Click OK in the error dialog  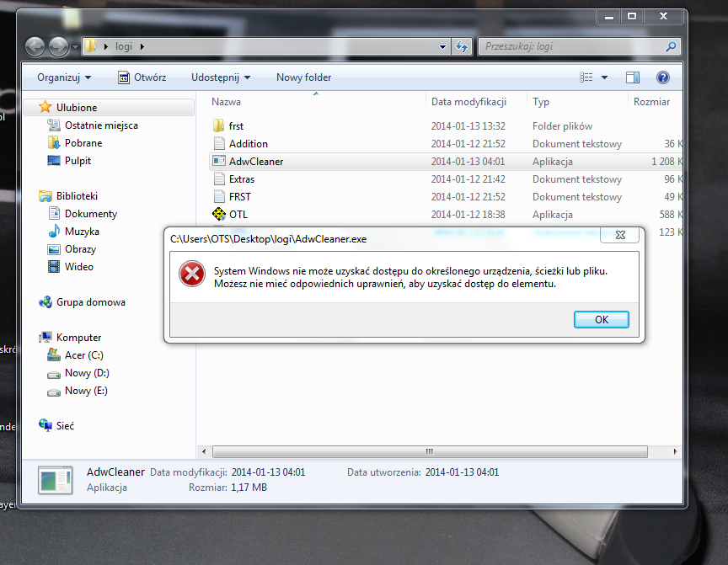602,320
